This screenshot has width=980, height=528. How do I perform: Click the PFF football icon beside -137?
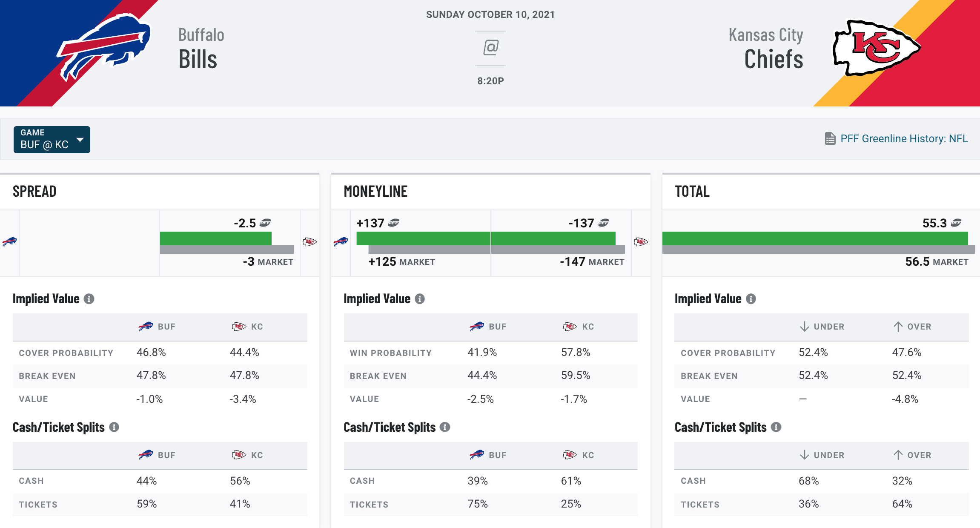604,223
